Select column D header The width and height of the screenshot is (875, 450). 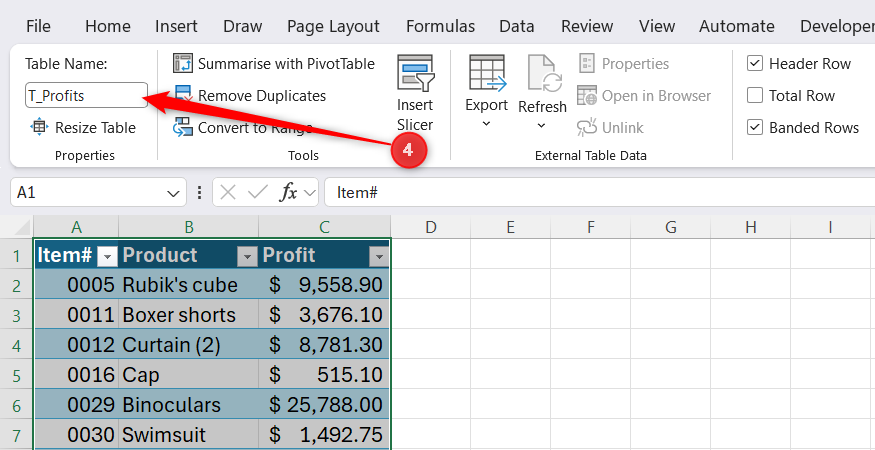tap(430, 227)
